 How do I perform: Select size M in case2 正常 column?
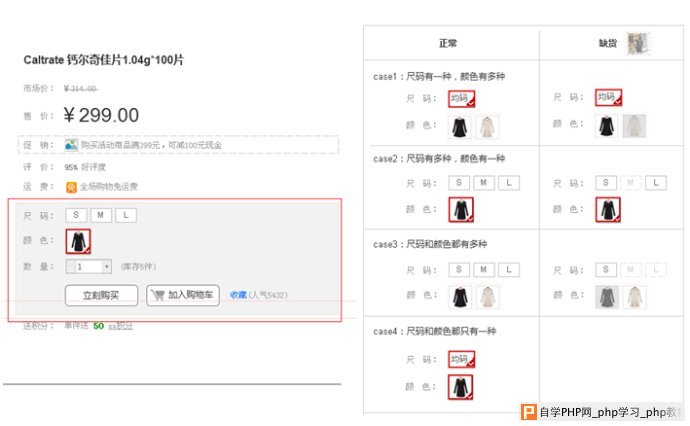coord(484,183)
